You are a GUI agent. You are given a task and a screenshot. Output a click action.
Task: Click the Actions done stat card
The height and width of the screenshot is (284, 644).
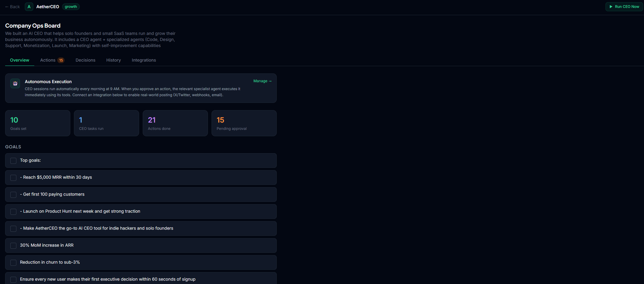coord(175,123)
